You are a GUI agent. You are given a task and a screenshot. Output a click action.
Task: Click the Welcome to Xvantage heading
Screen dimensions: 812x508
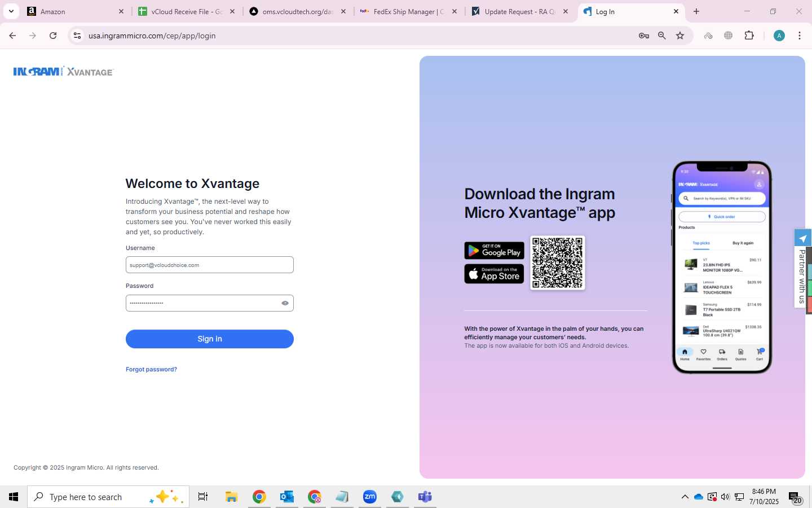pos(192,183)
